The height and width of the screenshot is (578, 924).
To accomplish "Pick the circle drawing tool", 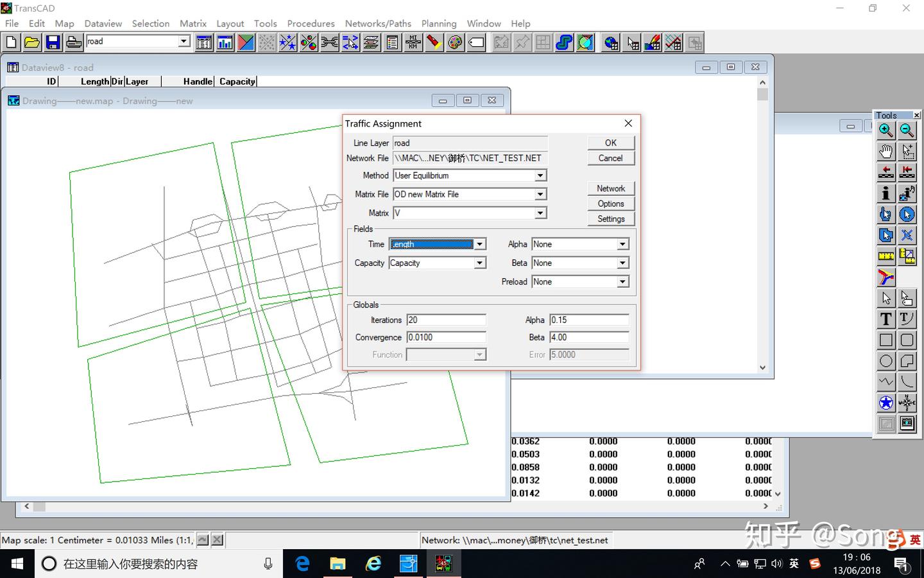I will click(886, 361).
